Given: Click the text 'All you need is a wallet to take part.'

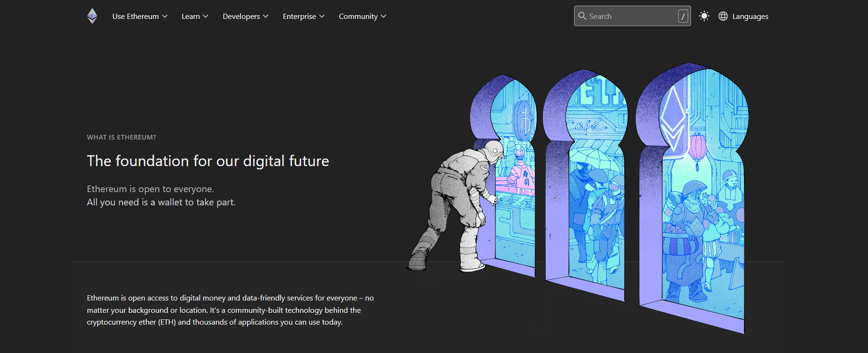Looking at the screenshot, I should point(161,202).
